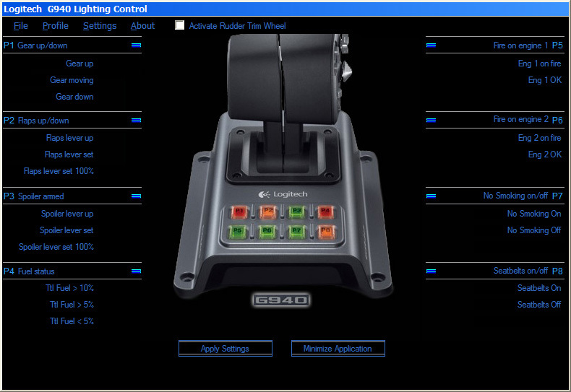Open the P2 Flaps up/down dropdown
This screenshot has height=392, width=571.
(x=136, y=121)
